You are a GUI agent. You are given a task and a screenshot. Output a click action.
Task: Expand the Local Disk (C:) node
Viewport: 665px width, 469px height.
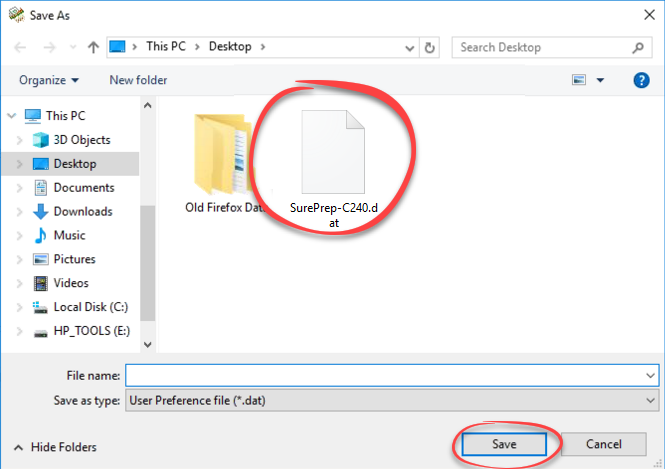coord(20,307)
